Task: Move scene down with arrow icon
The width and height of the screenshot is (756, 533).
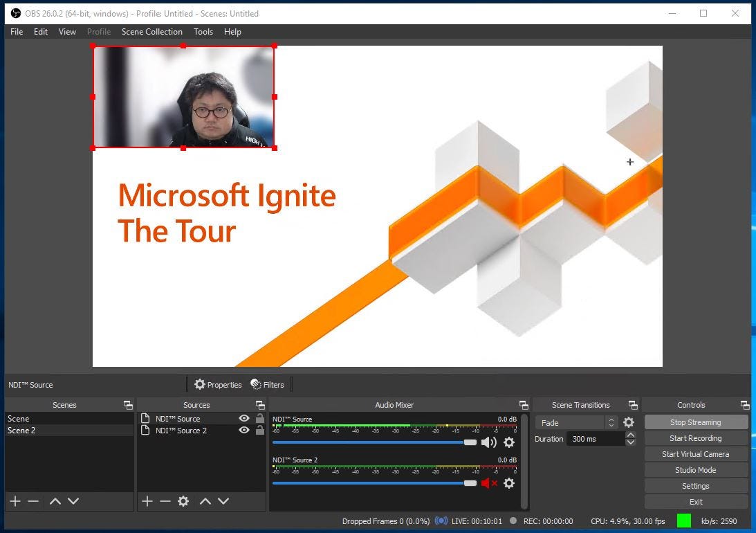Action: [x=73, y=501]
